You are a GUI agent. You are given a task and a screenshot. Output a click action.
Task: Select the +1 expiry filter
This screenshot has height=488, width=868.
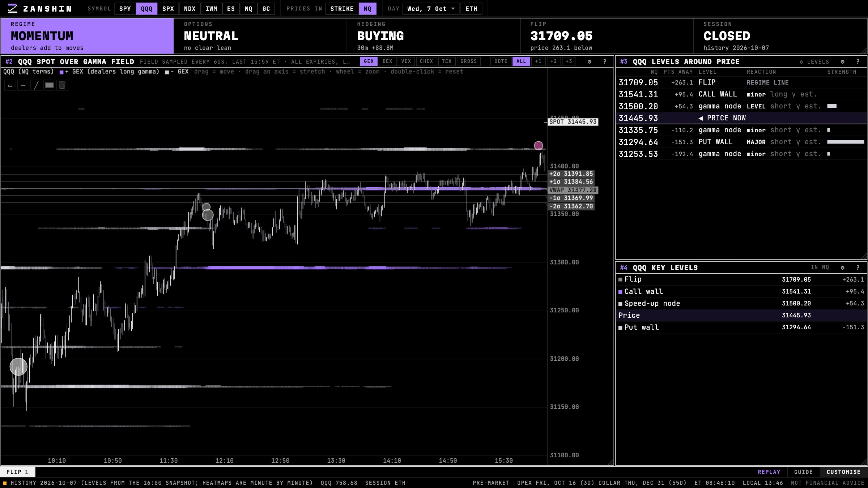(x=538, y=61)
